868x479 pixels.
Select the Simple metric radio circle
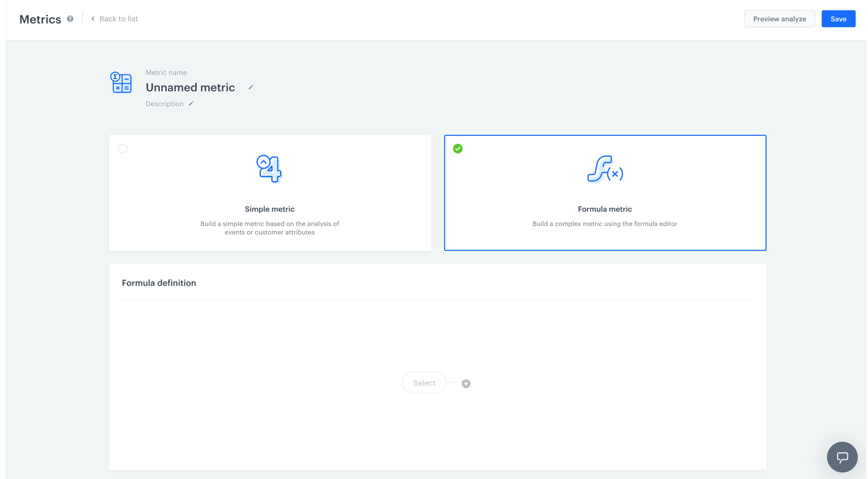click(x=123, y=149)
